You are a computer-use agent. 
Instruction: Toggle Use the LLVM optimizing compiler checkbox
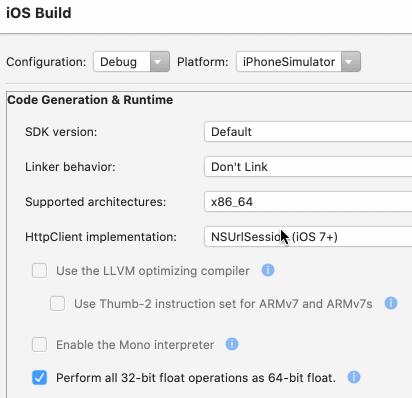(39, 271)
